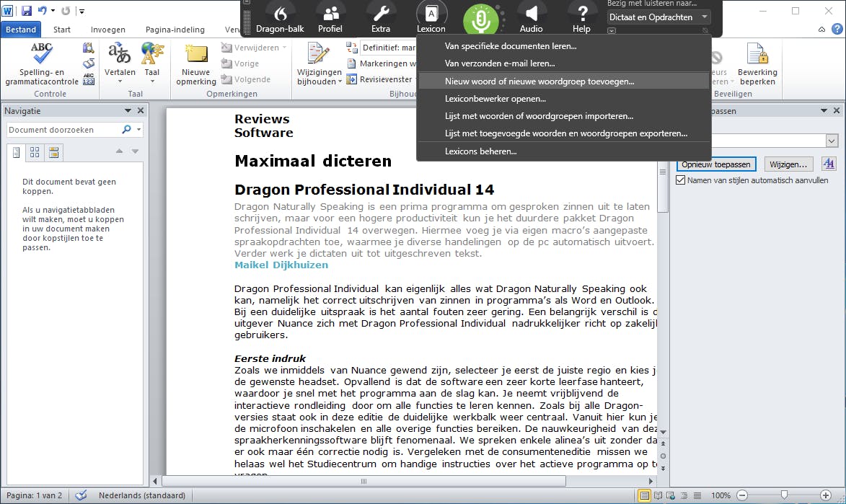Expand search options dropdown in Navigatie
Image resolution: width=846 pixels, height=504 pixels.
pos(138,130)
